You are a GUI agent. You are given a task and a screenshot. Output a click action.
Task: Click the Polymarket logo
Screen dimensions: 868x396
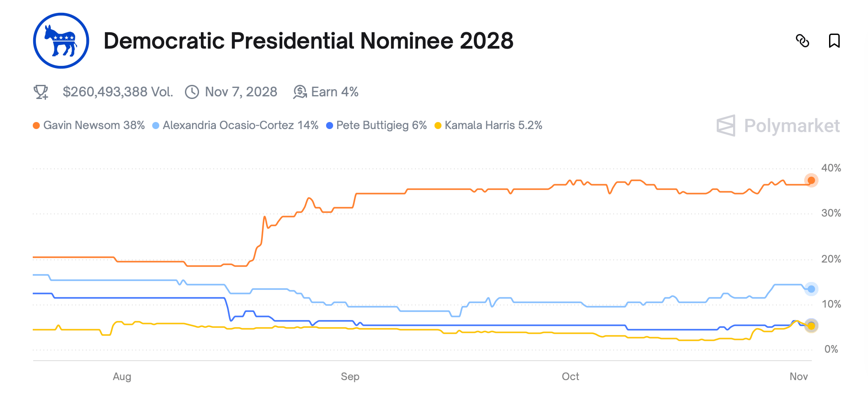(x=778, y=126)
